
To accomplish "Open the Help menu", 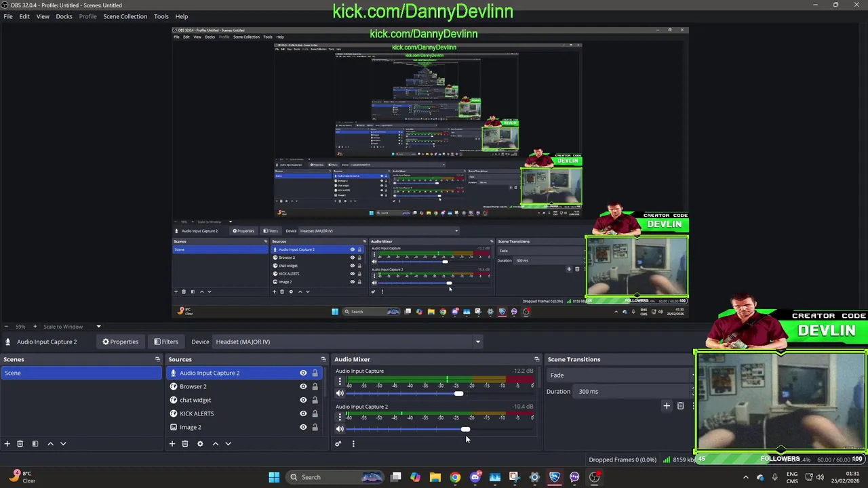I will coord(182,16).
